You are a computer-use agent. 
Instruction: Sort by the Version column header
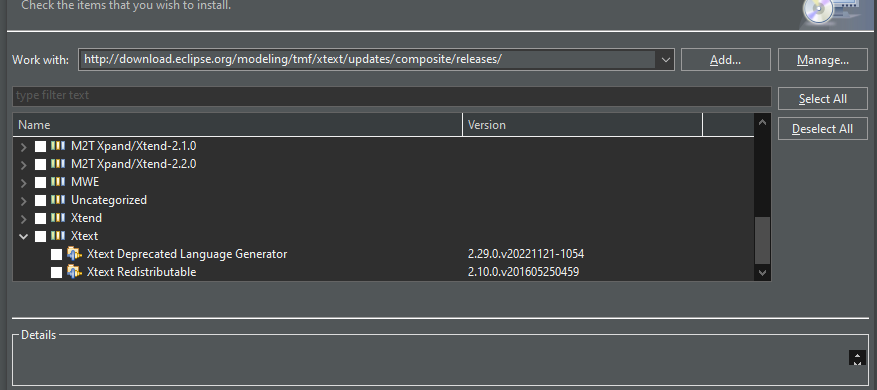point(582,125)
